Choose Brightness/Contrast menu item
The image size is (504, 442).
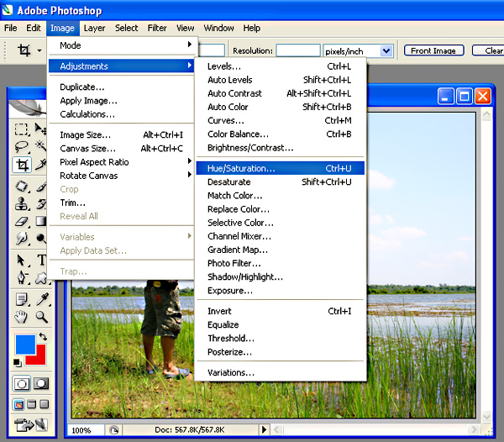click(281, 148)
